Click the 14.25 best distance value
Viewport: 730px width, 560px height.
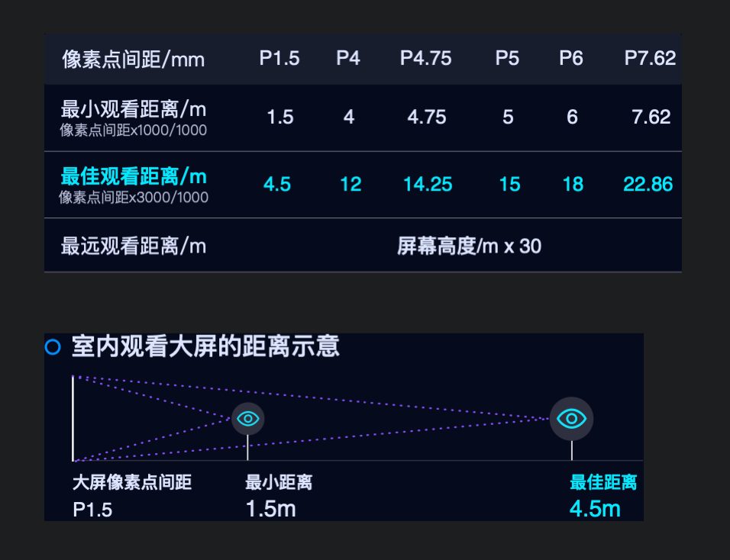428,184
